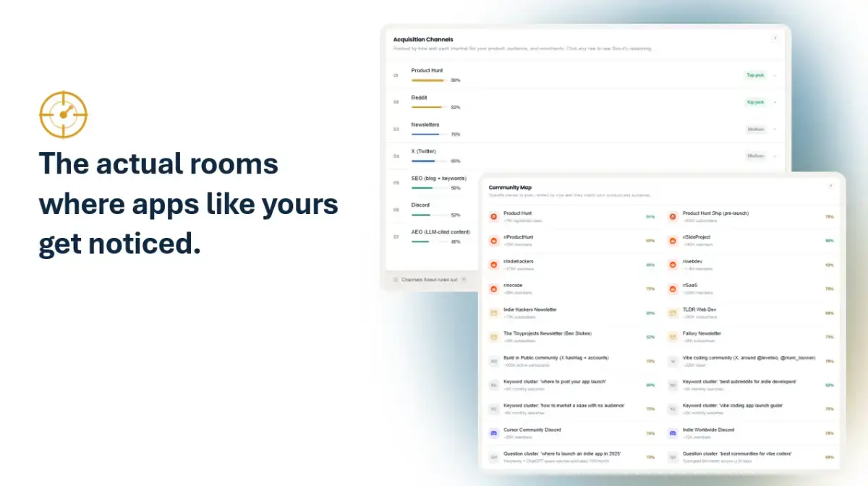Click icon beside 'best subreddits for indie developers'
Screen dimensions: 868x486
(673, 385)
